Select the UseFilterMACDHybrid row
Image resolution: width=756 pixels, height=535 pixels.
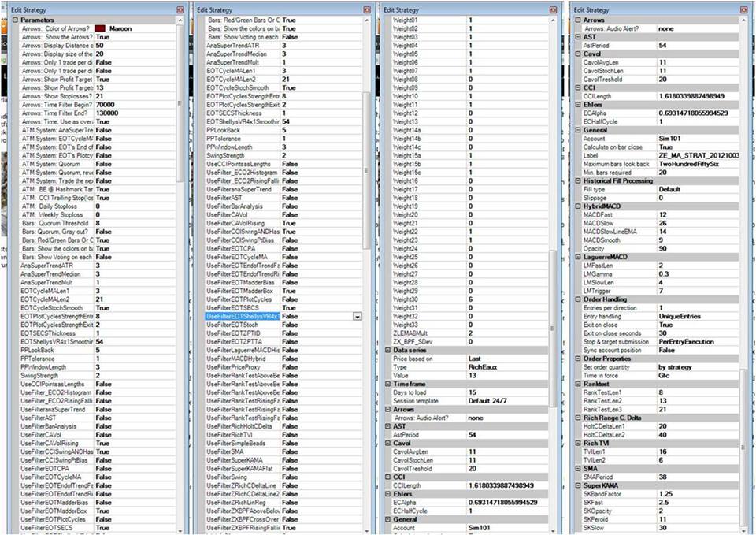pyautogui.click(x=283, y=359)
